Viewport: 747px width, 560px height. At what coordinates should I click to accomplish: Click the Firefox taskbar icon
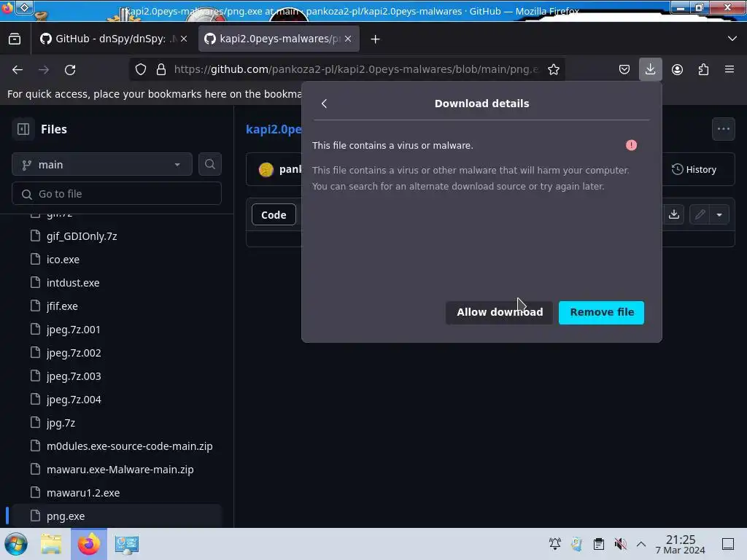[89, 544]
